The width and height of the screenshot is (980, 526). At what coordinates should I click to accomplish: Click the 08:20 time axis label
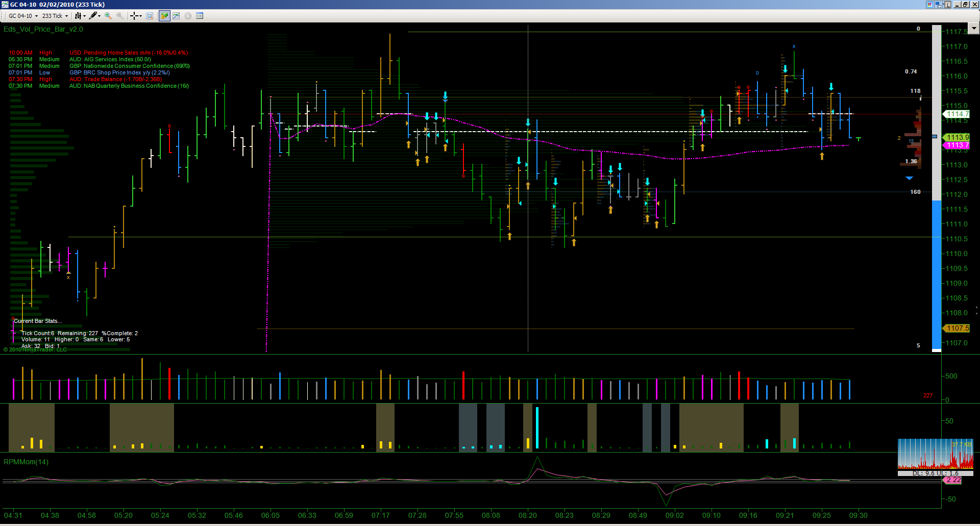coord(528,515)
